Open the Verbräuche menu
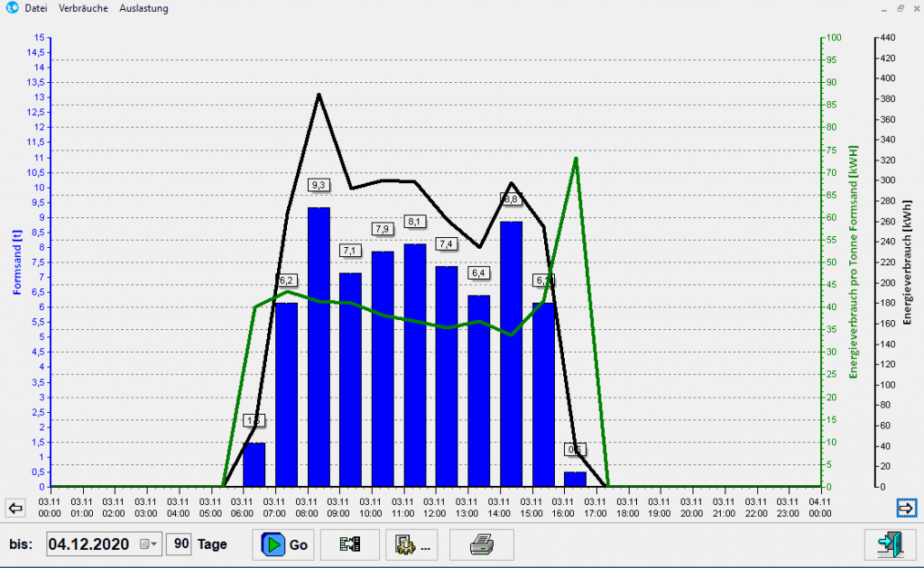This screenshot has height=568, width=924. pyautogui.click(x=83, y=8)
